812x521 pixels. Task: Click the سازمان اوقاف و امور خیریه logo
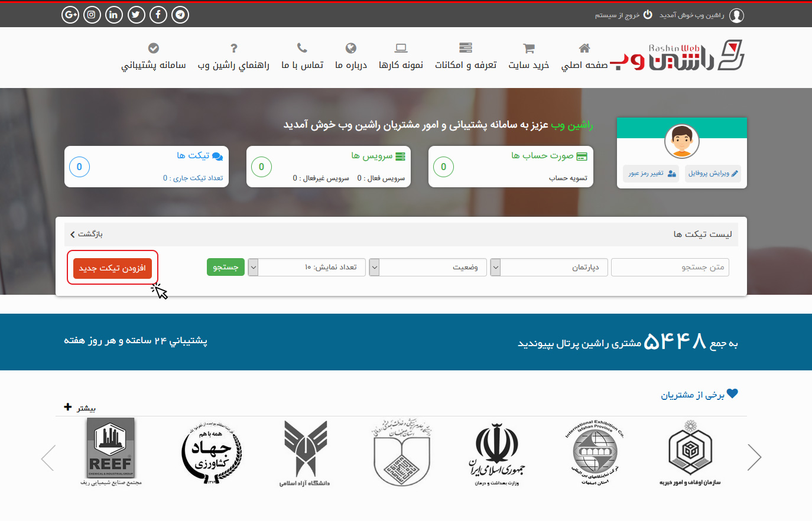click(690, 452)
